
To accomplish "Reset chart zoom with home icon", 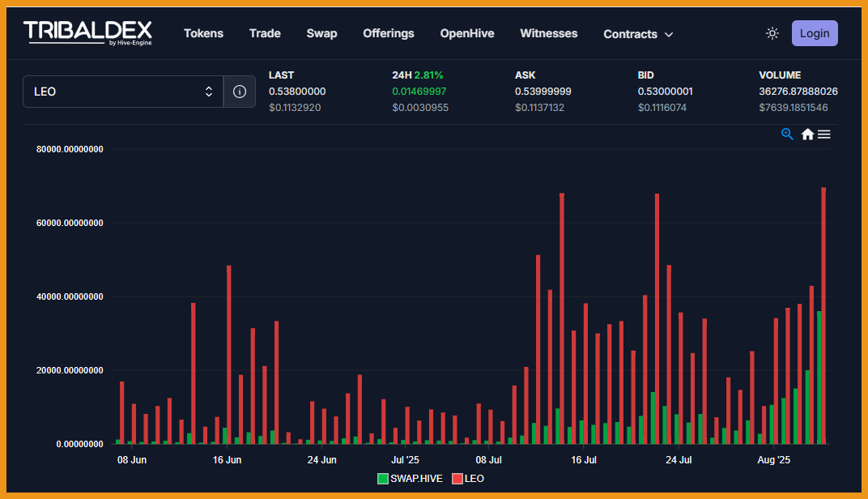I will (807, 134).
